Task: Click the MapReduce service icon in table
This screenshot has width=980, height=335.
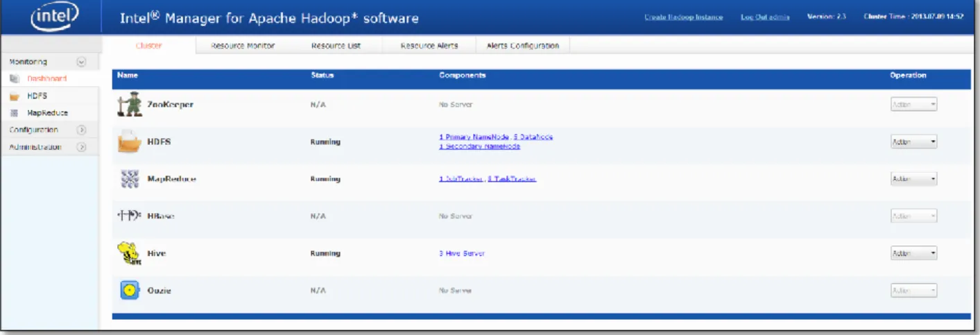Action: (x=129, y=179)
